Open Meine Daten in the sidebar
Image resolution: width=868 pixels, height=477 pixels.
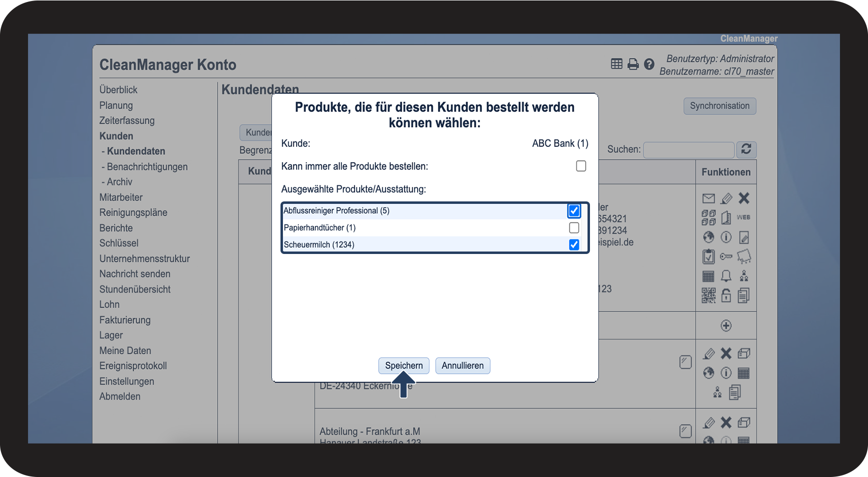125,351
